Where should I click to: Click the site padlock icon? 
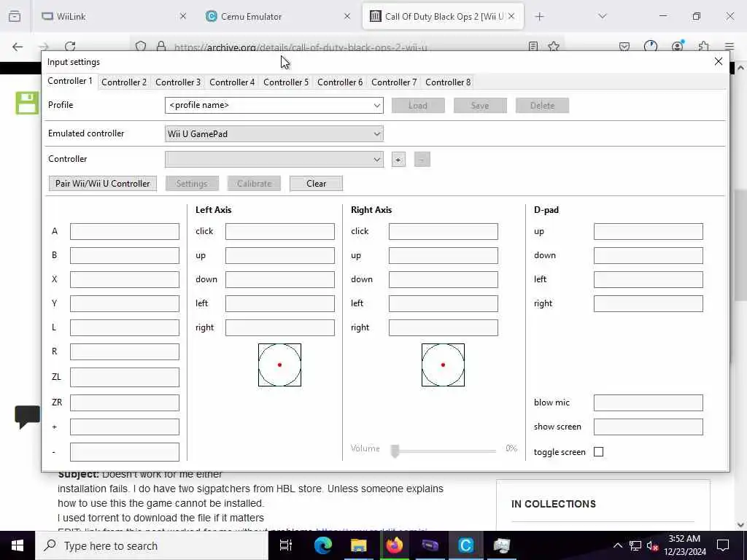coord(161,47)
